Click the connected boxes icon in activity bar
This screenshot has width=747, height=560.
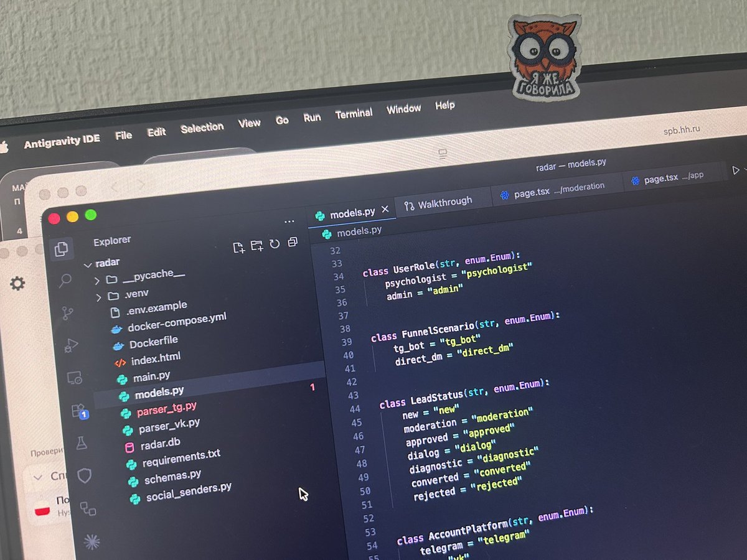[88, 509]
